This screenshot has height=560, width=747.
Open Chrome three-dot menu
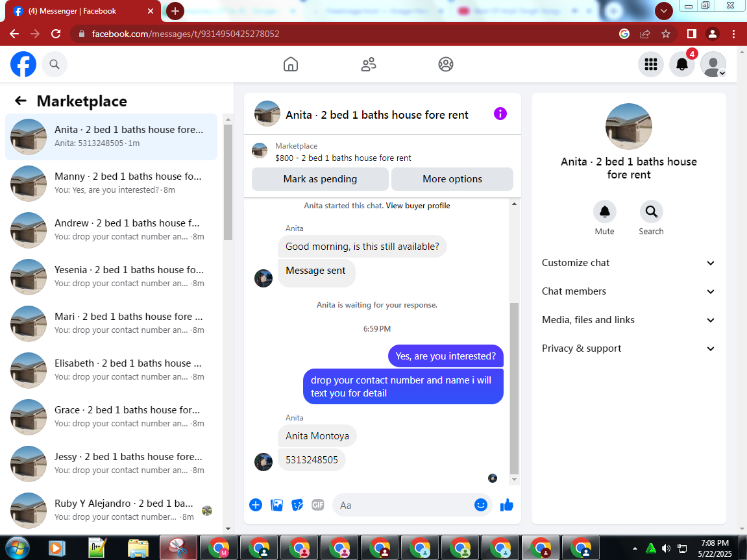pyautogui.click(x=733, y=34)
